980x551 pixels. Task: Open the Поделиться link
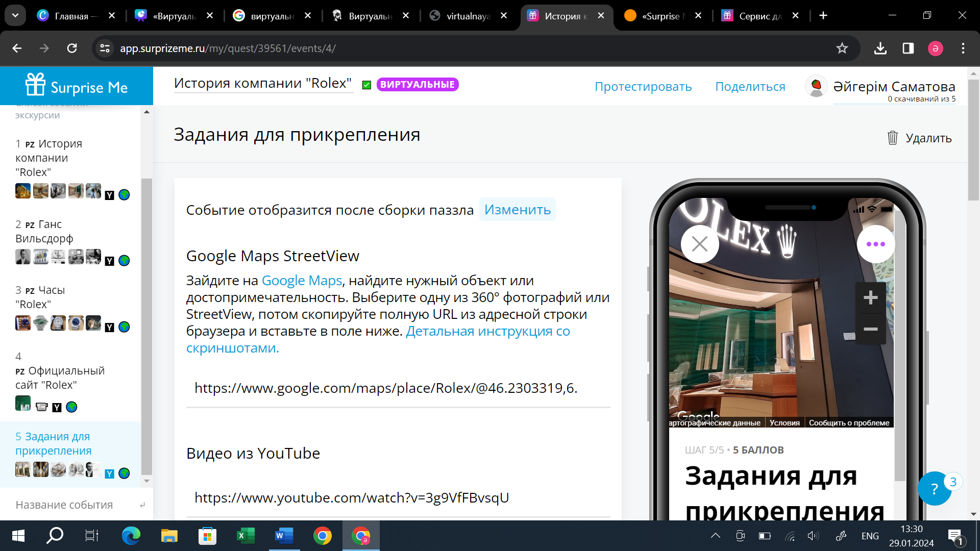pos(750,87)
